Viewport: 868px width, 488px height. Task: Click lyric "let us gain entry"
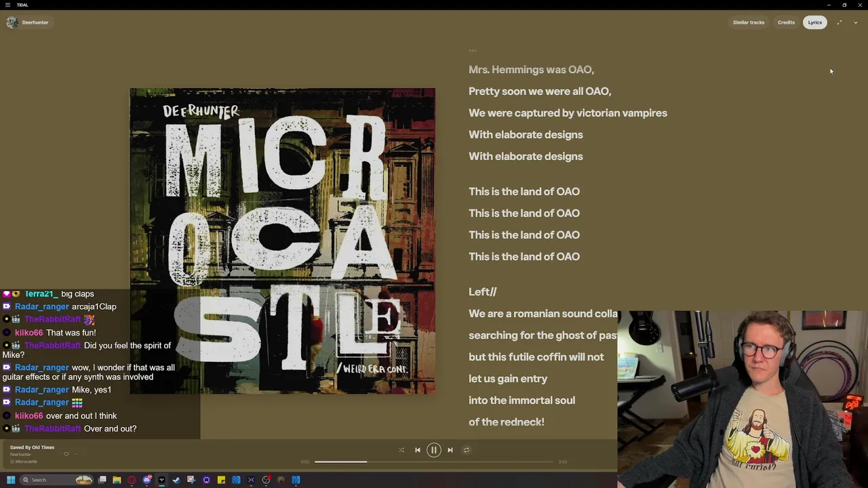coord(508,378)
